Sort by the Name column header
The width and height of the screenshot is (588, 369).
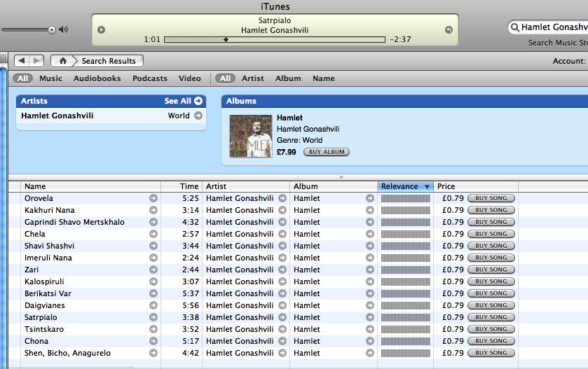(x=90, y=186)
